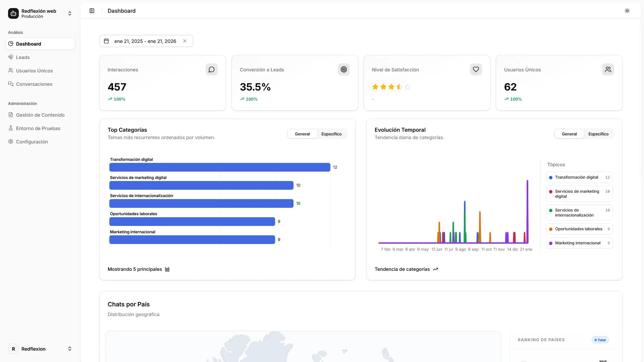644x362 pixels.
Task: Open the bar chart icon near Mostrando 5 principales
Action: click(167, 269)
